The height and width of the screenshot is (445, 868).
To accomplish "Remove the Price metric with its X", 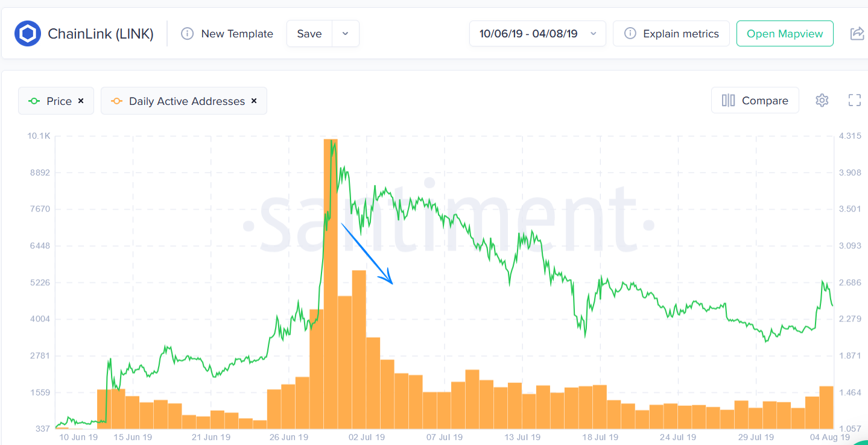I will (x=81, y=101).
